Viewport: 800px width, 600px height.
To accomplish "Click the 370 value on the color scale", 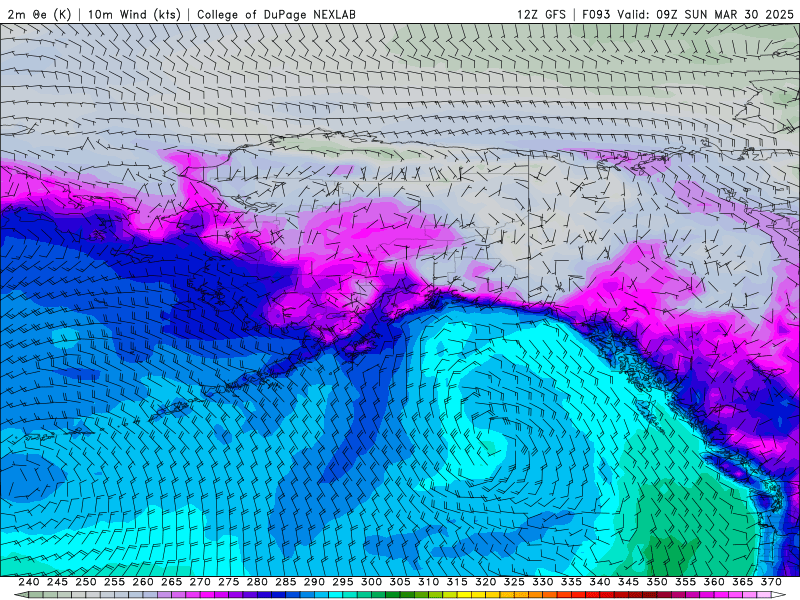I will tap(771, 582).
